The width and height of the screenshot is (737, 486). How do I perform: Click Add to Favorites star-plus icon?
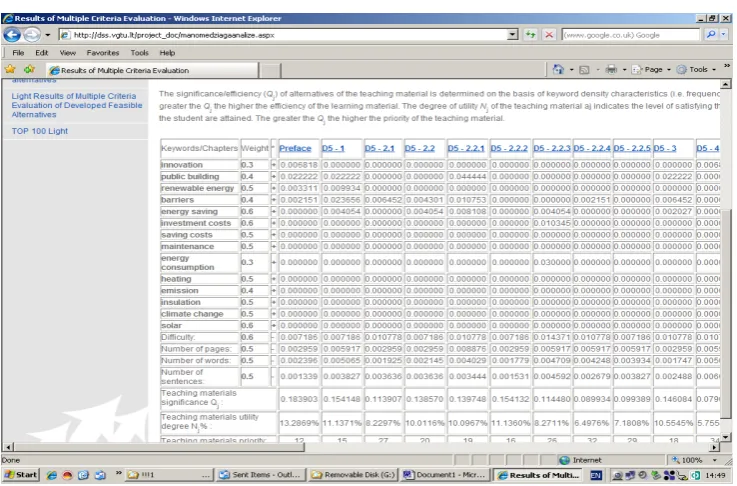pos(29,70)
